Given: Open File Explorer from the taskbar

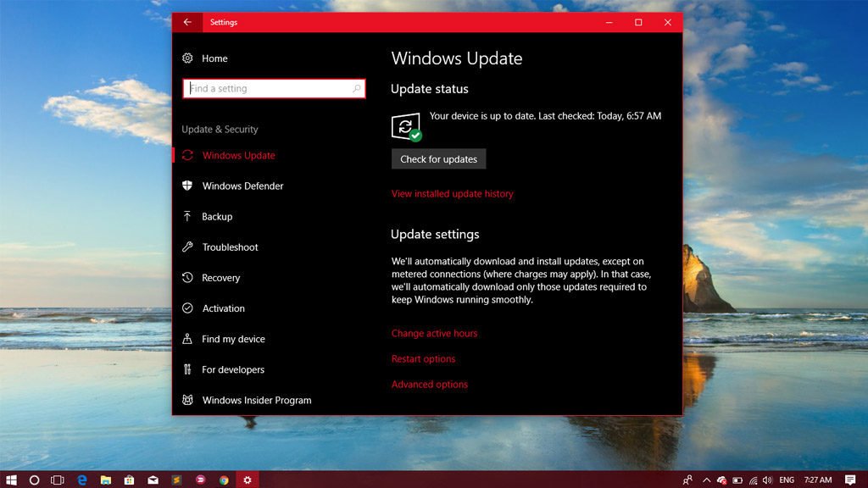Looking at the screenshot, I should point(106,480).
